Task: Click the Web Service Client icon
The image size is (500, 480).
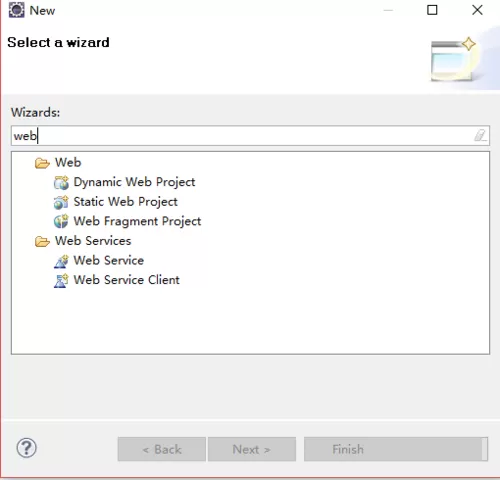Action: (x=61, y=280)
